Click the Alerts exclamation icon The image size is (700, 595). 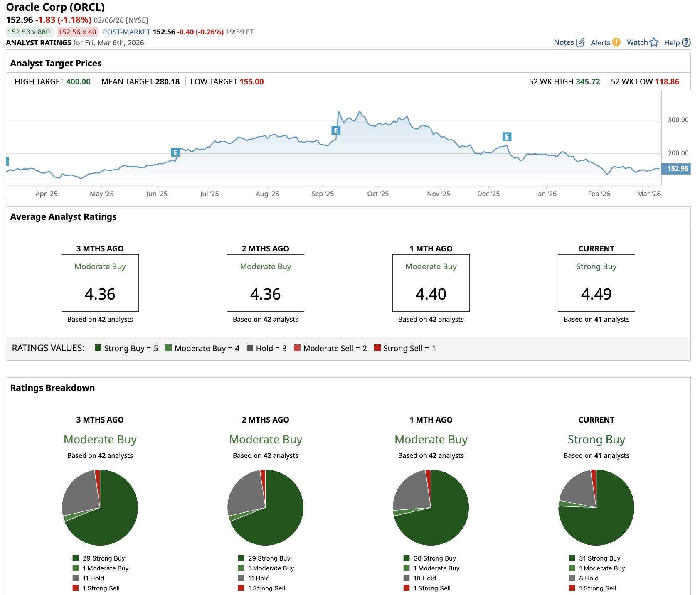[616, 42]
